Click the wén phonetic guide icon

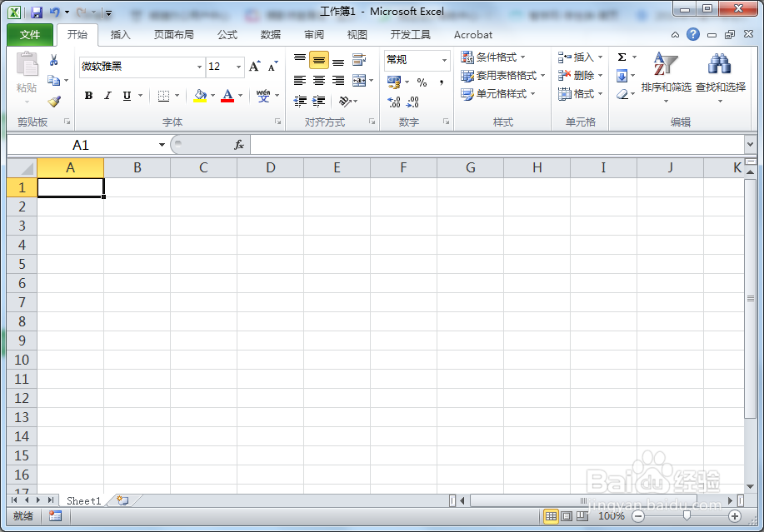tap(263, 96)
